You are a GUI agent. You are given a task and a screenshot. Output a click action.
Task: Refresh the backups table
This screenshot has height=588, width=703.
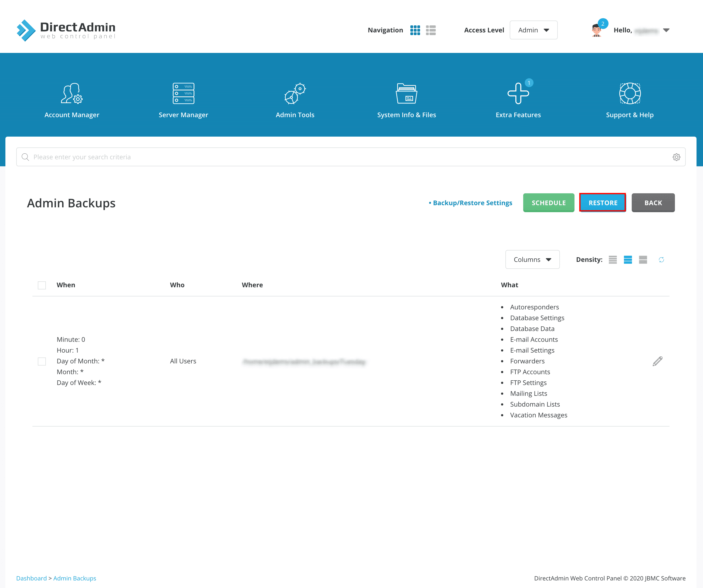tap(661, 260)
